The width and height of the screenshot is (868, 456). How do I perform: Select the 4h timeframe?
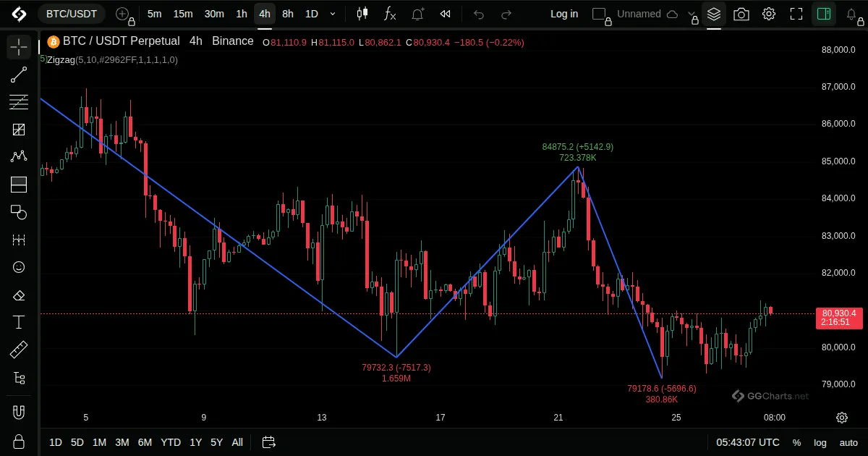265,14
